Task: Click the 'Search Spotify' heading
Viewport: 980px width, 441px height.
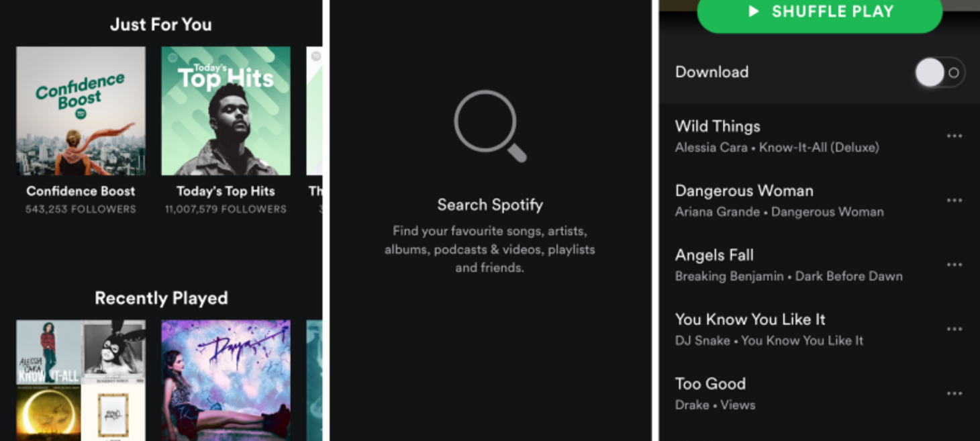Action: coord(490,205)
